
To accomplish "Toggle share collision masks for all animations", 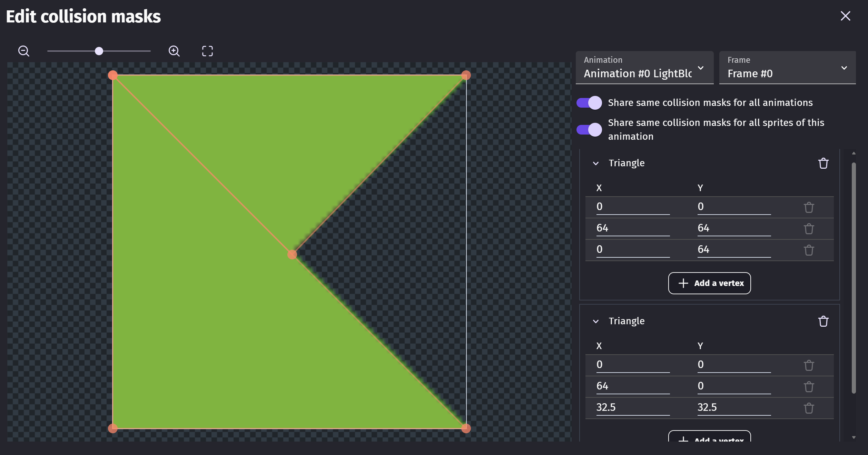I will (589, 103).
